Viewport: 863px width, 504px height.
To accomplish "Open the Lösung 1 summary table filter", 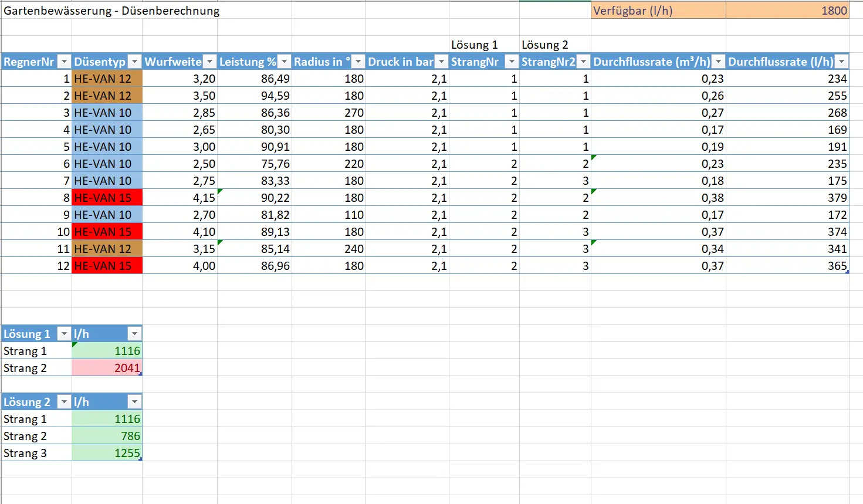I will click(x=65, y=334).
